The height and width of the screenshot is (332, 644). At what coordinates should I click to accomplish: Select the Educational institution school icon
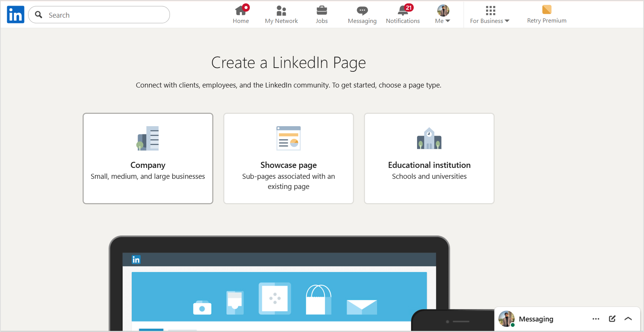pyautogui.click(x=429, y=138)
